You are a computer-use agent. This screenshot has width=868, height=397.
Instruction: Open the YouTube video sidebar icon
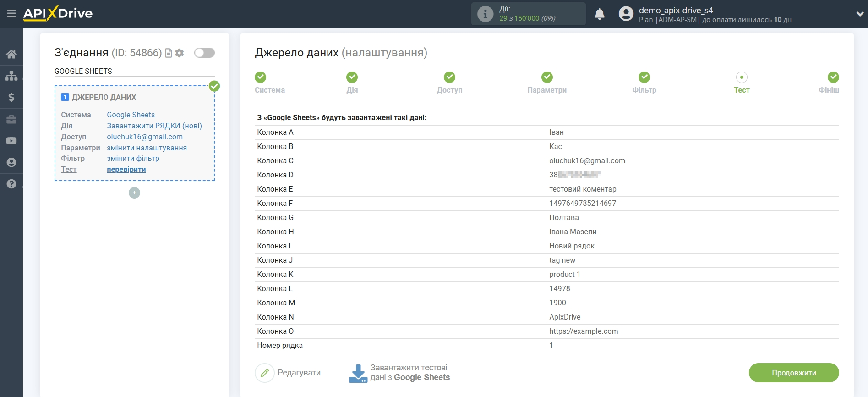pyautogui.click(x=11, y=141)
